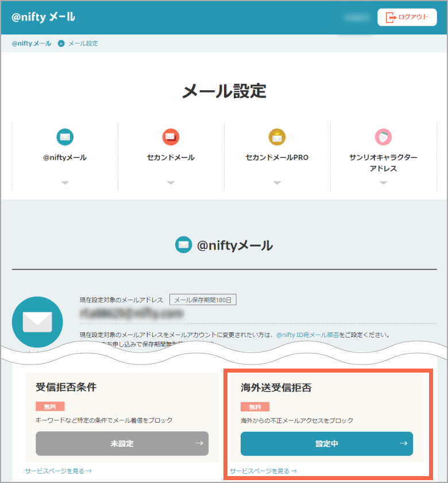Click the teal @niftyメール envelope icon
This screenshot has height=483, width=448.
(65, 137)
